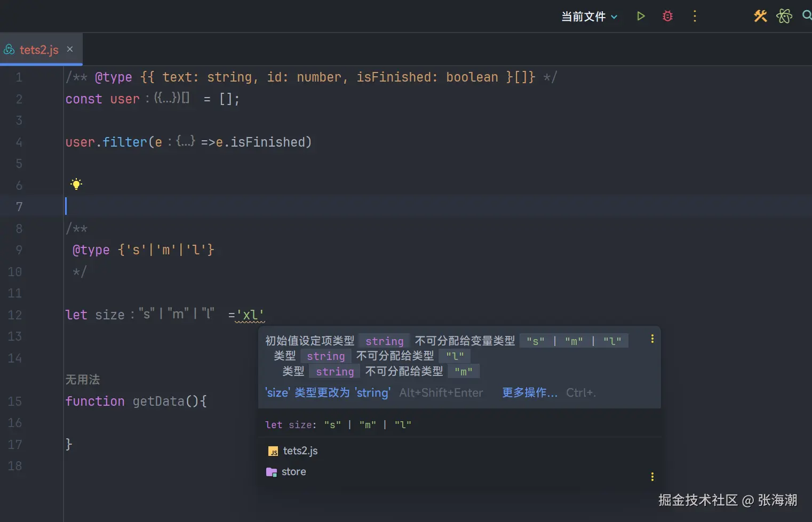This screenshot has height=522, width=812.
Task: Click the yellow lightbulb quick-fix icon
Action: 76,184
